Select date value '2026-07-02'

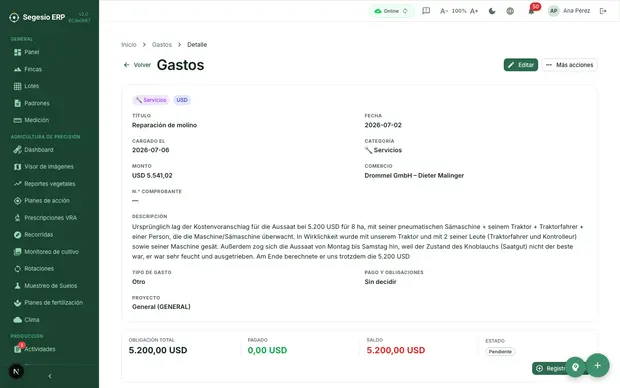383,125
